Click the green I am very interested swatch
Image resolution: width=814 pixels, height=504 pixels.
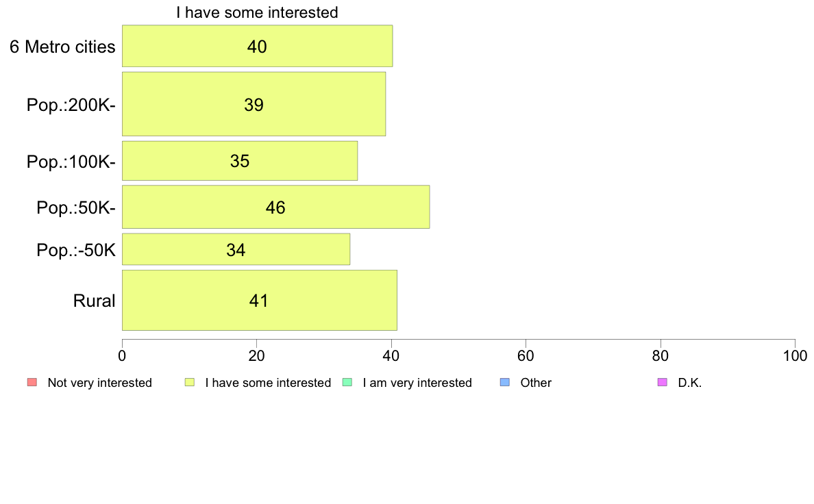coord(347,383)
